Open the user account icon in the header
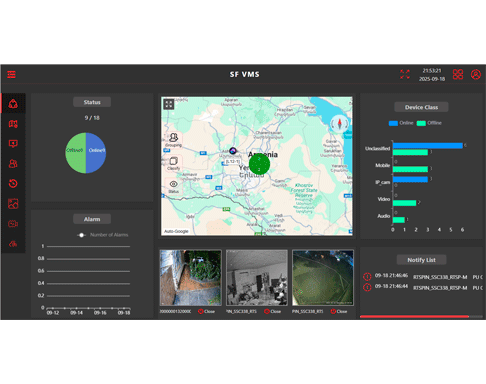The height and width of the screenshot is (384, 486). [x=476, y=74]
